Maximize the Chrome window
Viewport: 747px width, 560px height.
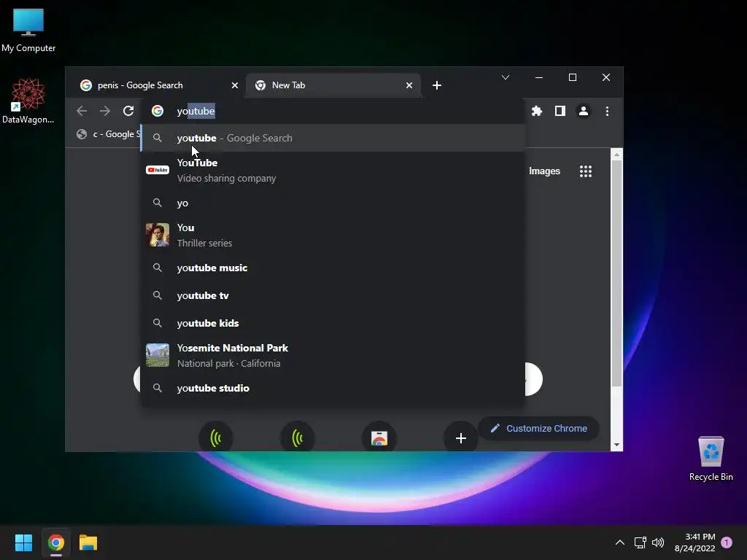[573, 77]
